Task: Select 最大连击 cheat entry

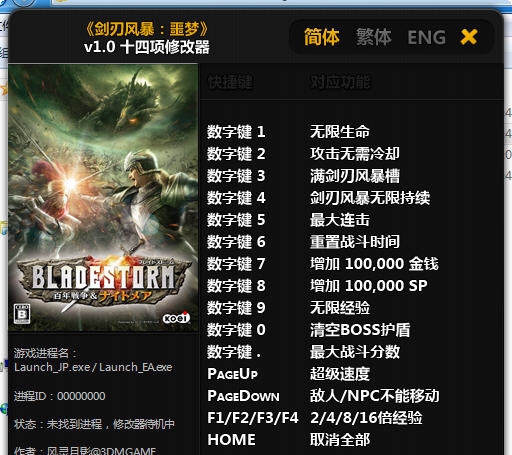Action: (x=340, y=220)
